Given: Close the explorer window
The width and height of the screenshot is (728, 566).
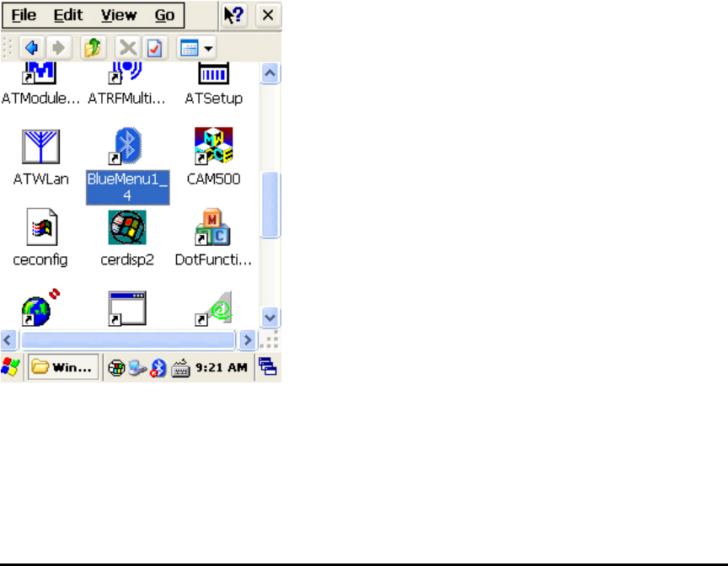Looking at the screenshot, I should pos(268,15).
